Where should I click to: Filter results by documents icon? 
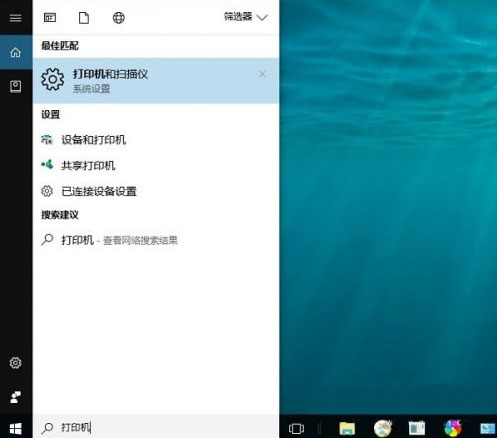[x=84, y=18]
